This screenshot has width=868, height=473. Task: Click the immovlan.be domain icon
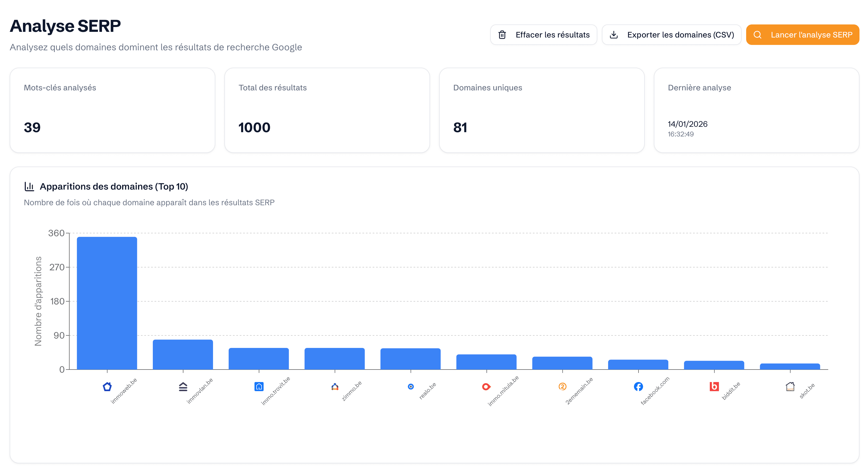click(x=183, y=387)
